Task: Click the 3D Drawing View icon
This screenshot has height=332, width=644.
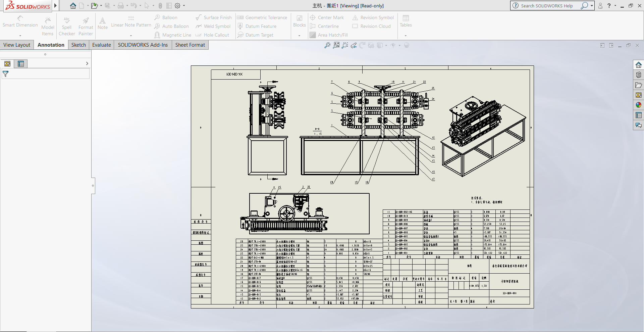Action: pyautogui.click(x=371, y=45)
